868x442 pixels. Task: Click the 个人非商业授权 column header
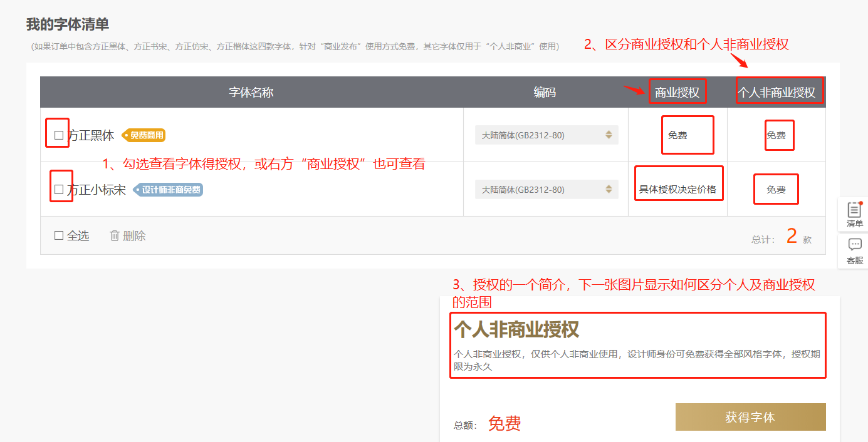click(777, 93)
